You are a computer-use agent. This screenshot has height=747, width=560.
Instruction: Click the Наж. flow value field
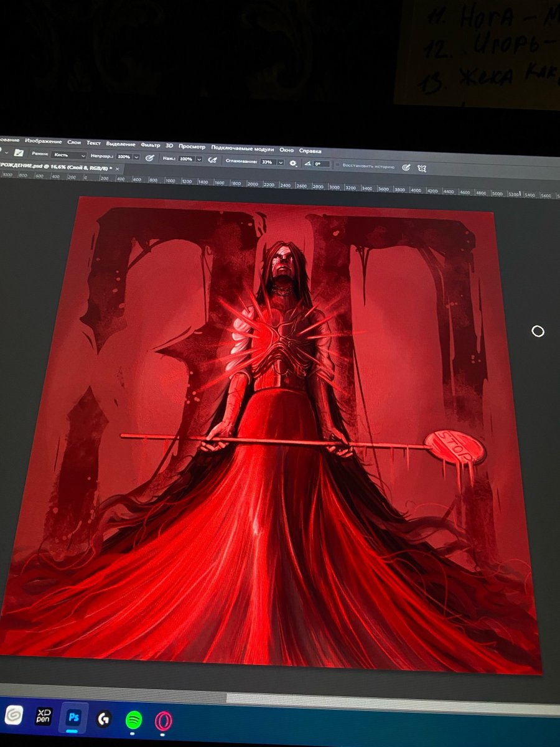186,159
